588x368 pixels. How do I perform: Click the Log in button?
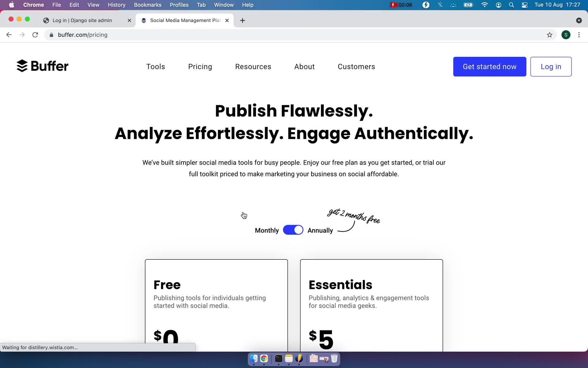[x=551, y=66]
